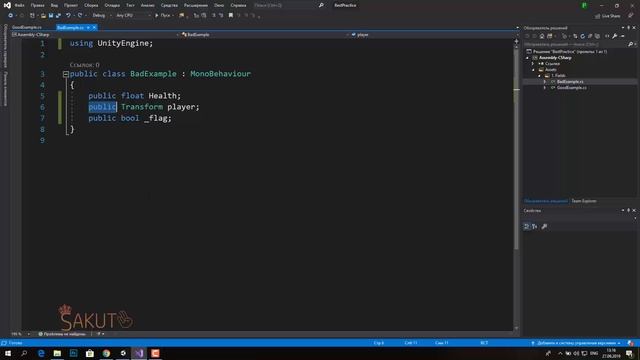Image resolution: width=640 pixels, height=360 pixels.
Task: Click the Save file toolbar icon
Action: tap(51, 16)
